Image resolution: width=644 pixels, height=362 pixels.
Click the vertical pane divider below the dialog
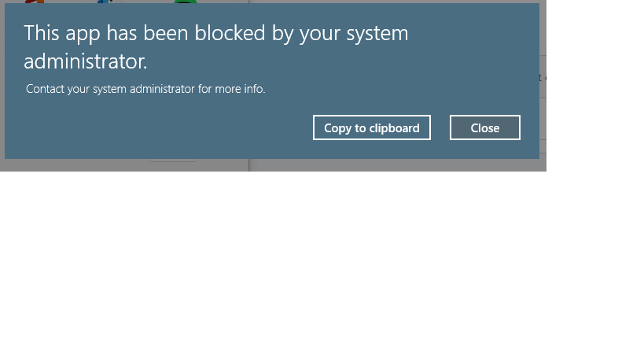[249, 165]
